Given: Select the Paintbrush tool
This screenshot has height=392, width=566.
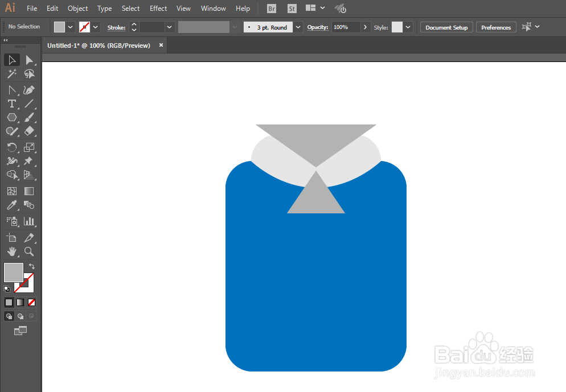Looking at the screenshot, I should 29,118.
